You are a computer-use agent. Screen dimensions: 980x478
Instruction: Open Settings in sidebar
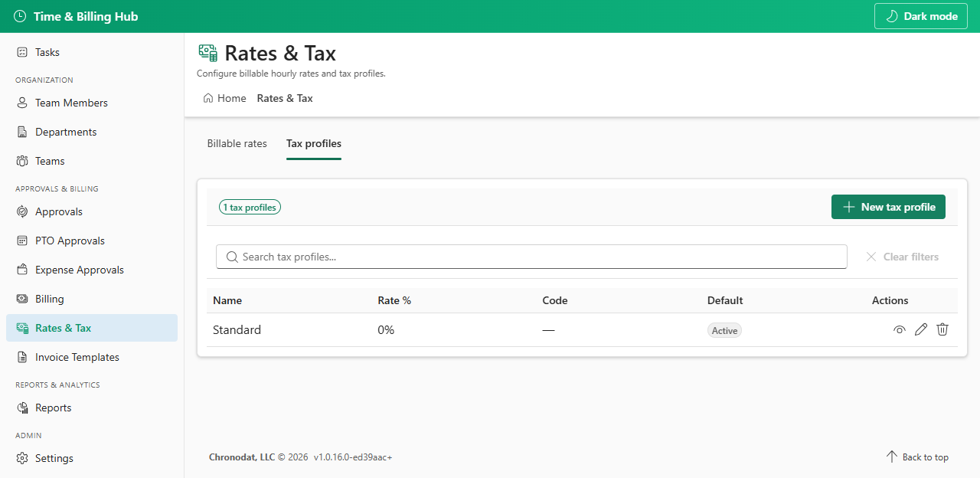click(x=92, y=458)
